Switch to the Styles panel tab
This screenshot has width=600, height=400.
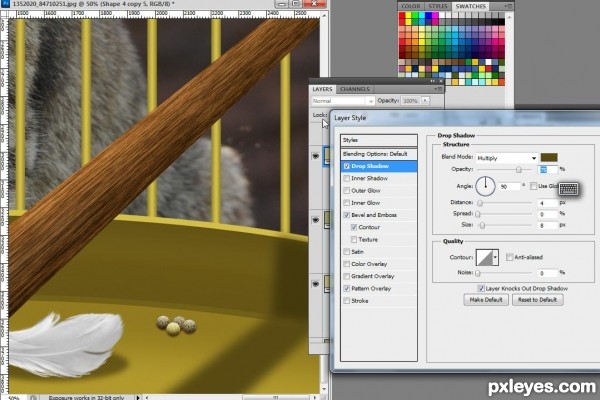[x=438, y=6]
